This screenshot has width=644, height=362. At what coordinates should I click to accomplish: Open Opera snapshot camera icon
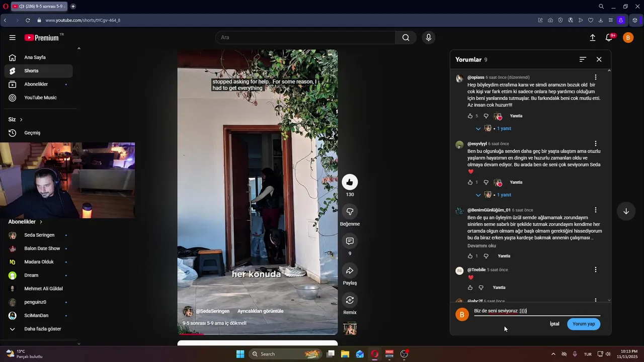pyautogui.click(x=550, y=20)
